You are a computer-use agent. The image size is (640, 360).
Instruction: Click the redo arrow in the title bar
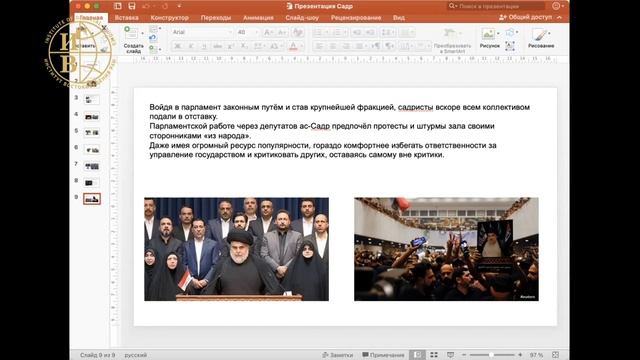(x=164, y=6)
